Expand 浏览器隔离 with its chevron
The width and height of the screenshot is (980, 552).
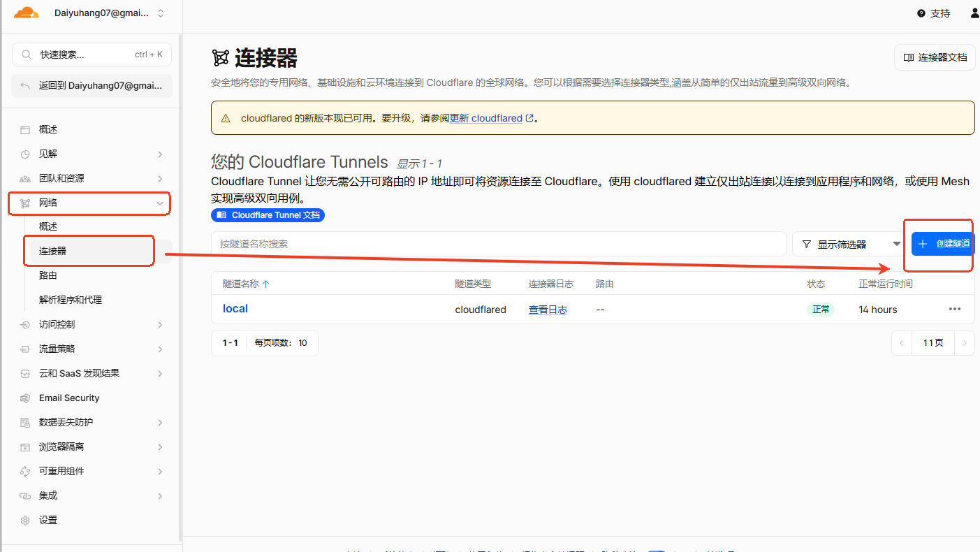pos(160,447)
